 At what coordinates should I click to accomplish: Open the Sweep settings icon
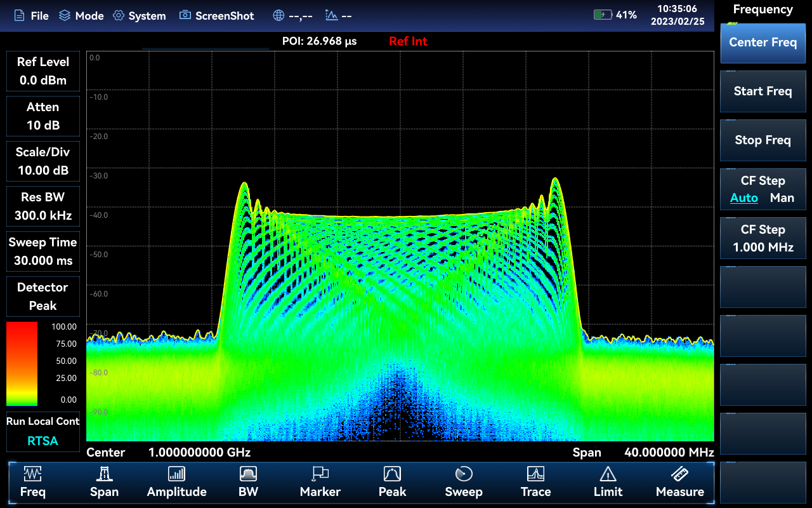[464, 474]
